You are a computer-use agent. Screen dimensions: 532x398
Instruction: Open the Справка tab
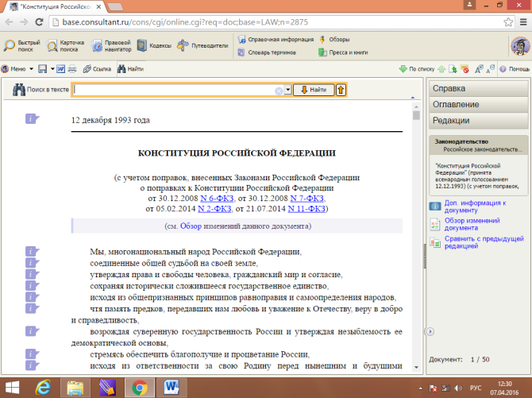[478, 88]
